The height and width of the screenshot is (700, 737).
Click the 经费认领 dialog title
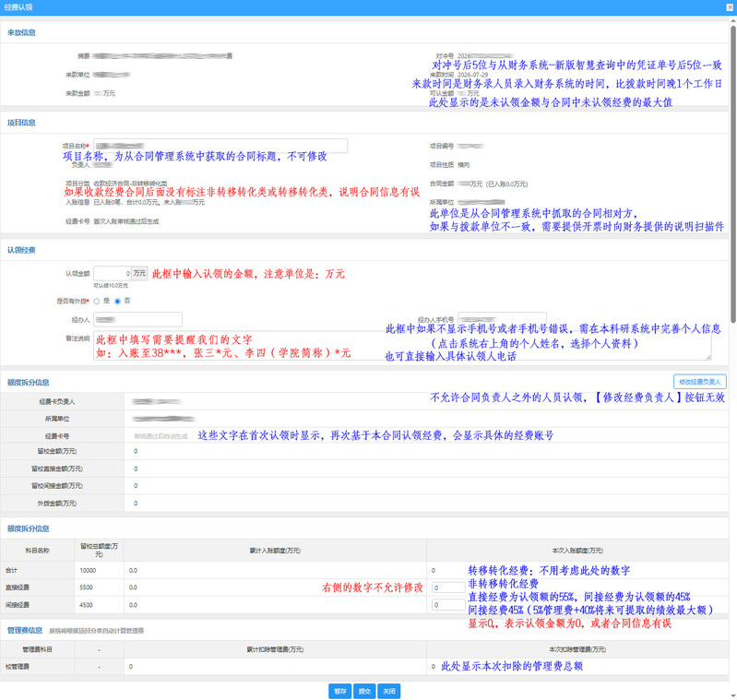(18, 7)
